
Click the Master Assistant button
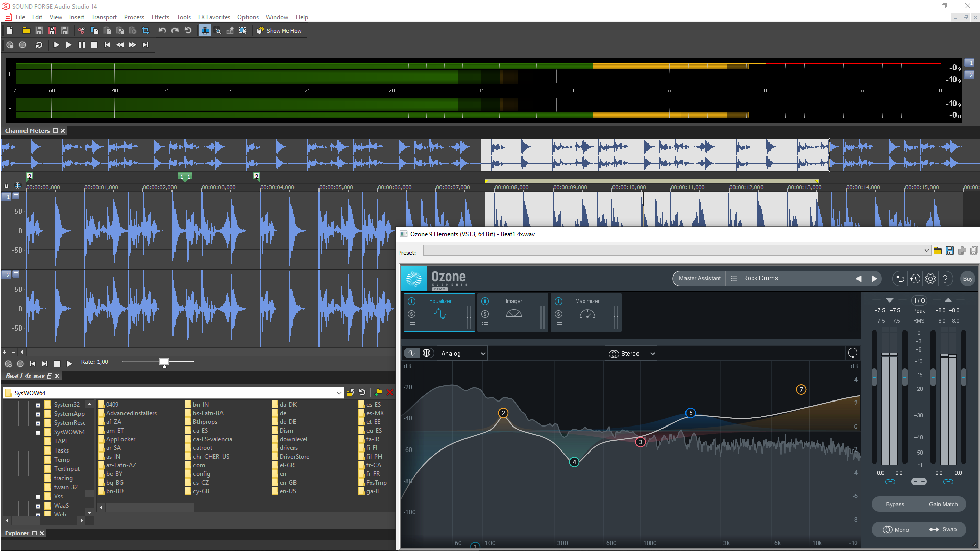[x=699, y=279]
